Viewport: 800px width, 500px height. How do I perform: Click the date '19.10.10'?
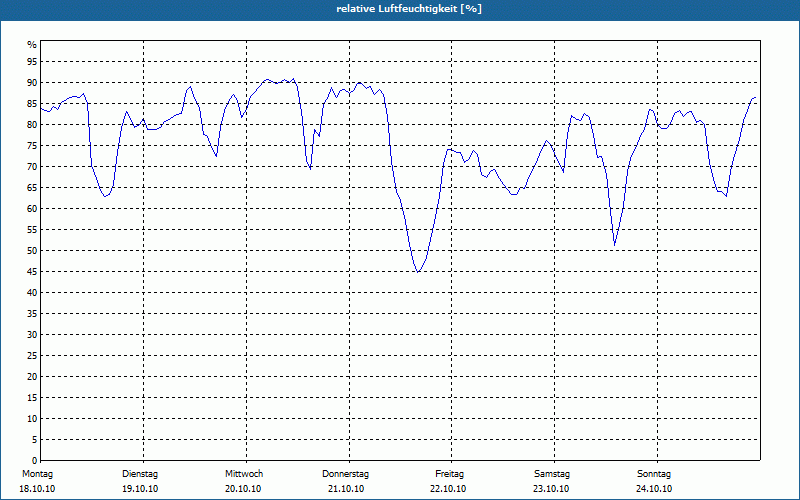140,489
